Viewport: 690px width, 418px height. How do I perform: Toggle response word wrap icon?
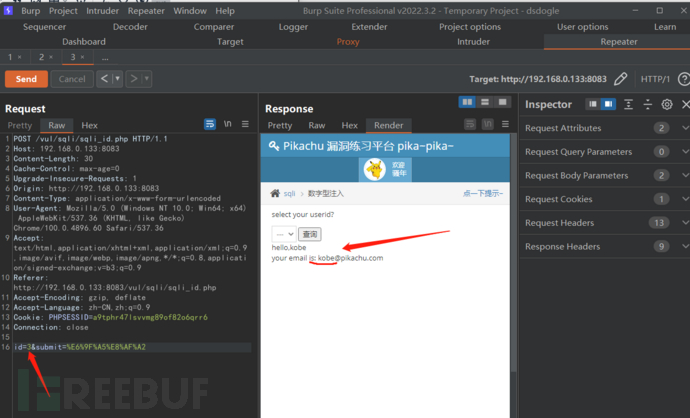470,125
